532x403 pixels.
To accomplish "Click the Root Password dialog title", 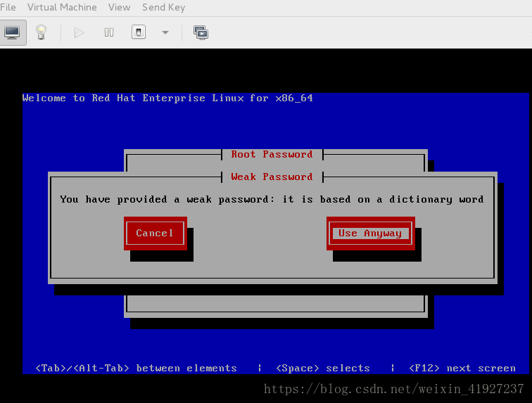I will 272,154.
